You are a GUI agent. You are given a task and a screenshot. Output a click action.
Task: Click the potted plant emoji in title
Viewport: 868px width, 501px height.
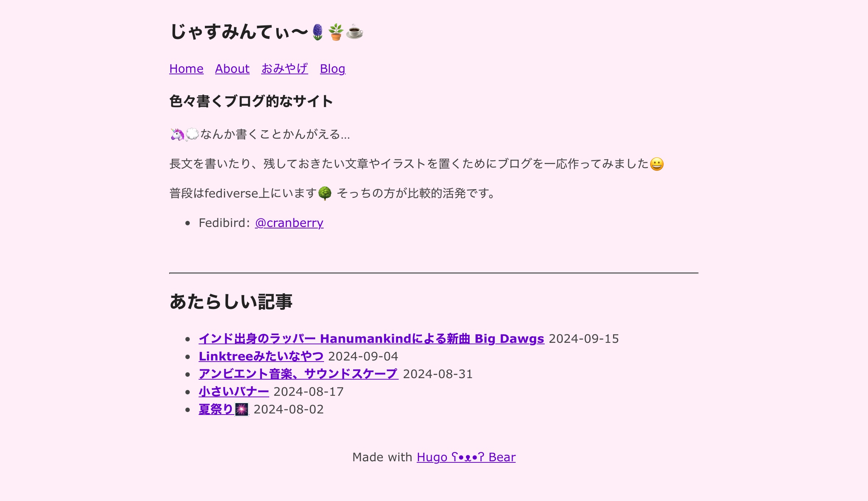pos(336,32)
